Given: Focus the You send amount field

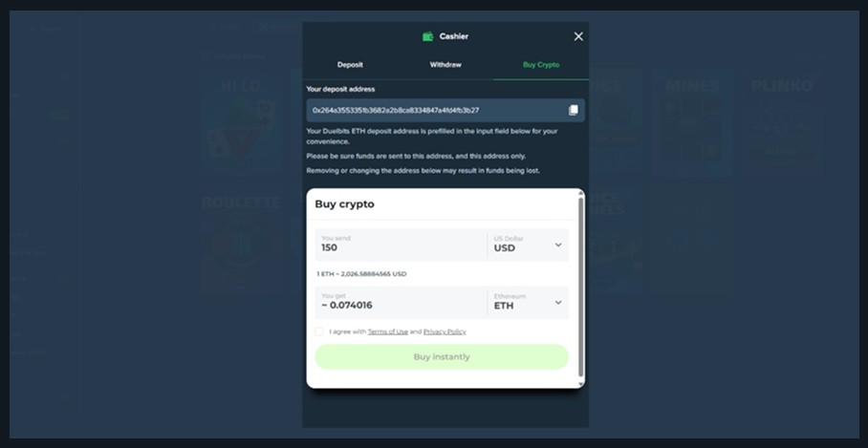Looking at the screenshot, I should click(400, 245).
